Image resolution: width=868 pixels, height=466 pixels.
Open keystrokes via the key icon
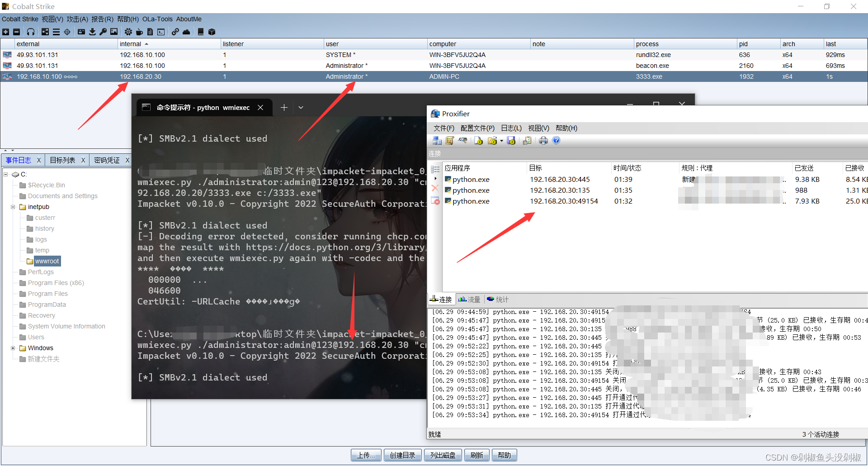(103, 32)
